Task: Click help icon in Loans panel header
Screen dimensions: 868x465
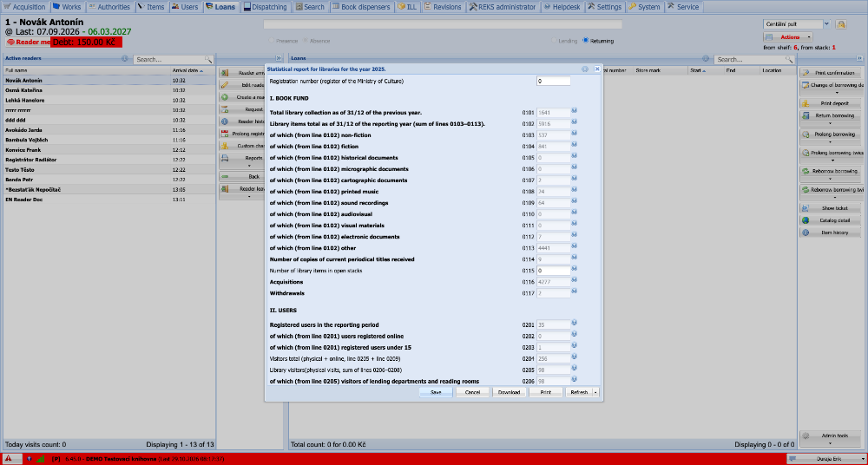Action: [706, 59]
